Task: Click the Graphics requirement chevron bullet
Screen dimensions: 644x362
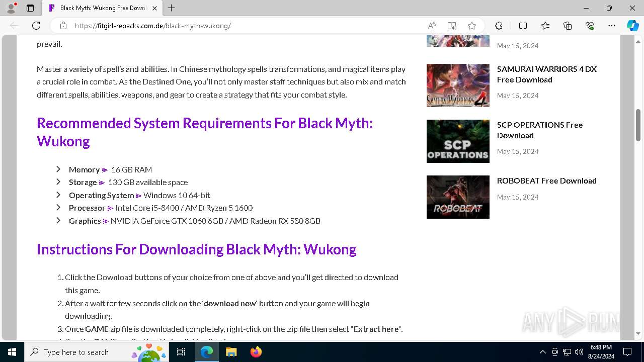Action: pyautogui.click(x=58, y=221)
